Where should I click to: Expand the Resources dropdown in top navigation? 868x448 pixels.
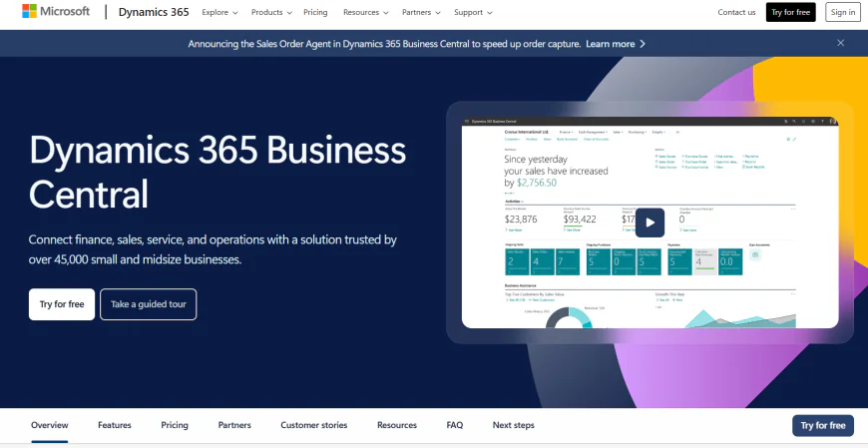pyautogui.click(x=366, y=12)
